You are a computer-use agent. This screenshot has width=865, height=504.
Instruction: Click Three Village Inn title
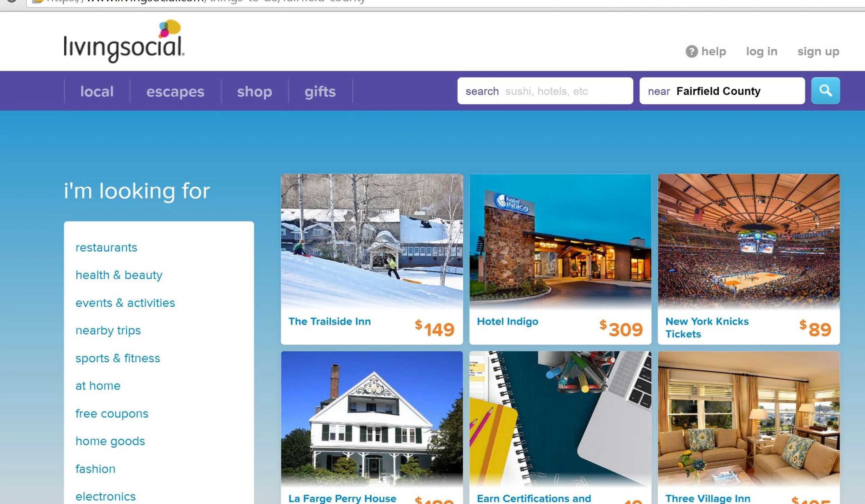coord(708,498)
